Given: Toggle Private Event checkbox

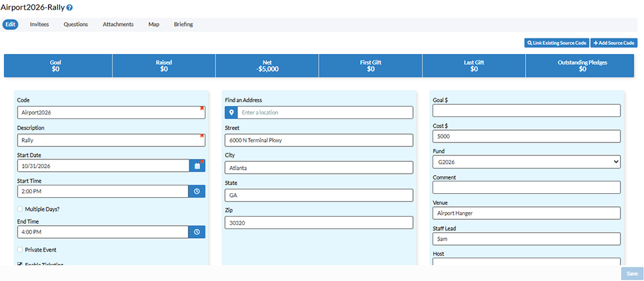Looking at the screenshot, I should click(x=20, y=250).
